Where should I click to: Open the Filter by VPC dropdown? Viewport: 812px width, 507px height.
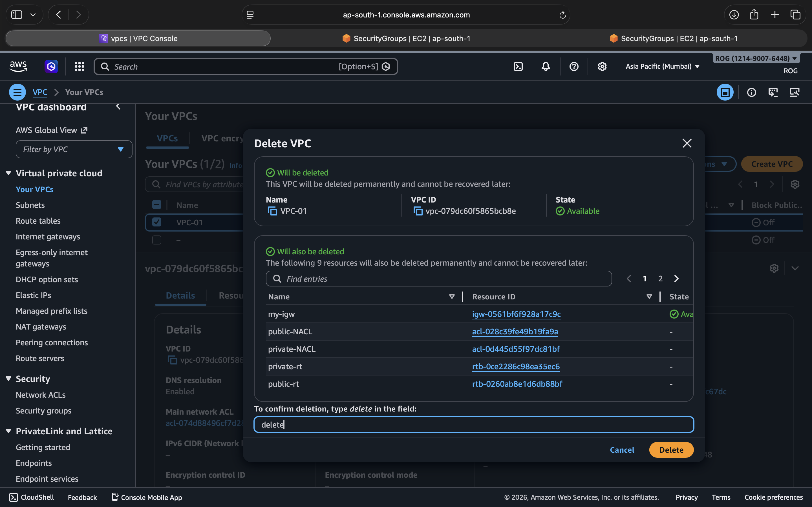(x=74, y=150)
